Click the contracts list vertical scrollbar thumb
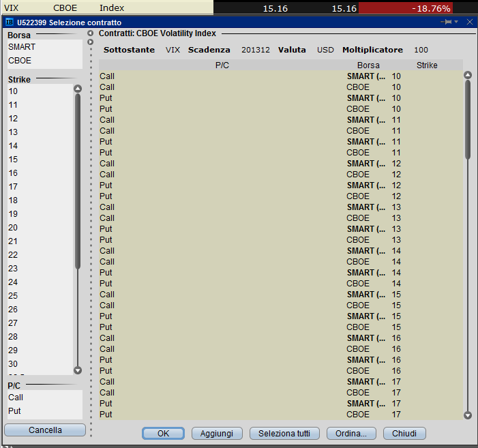This screenshot has width=478, height=448. point(468,119)
